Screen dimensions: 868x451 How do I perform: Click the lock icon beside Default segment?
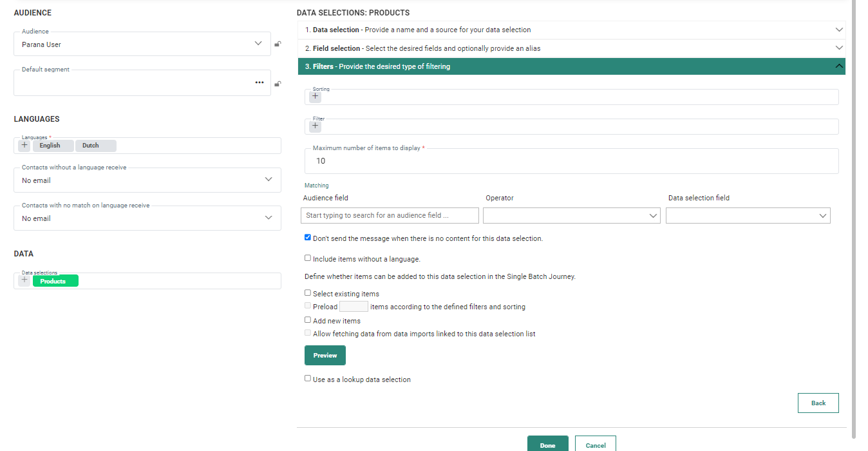278,84
